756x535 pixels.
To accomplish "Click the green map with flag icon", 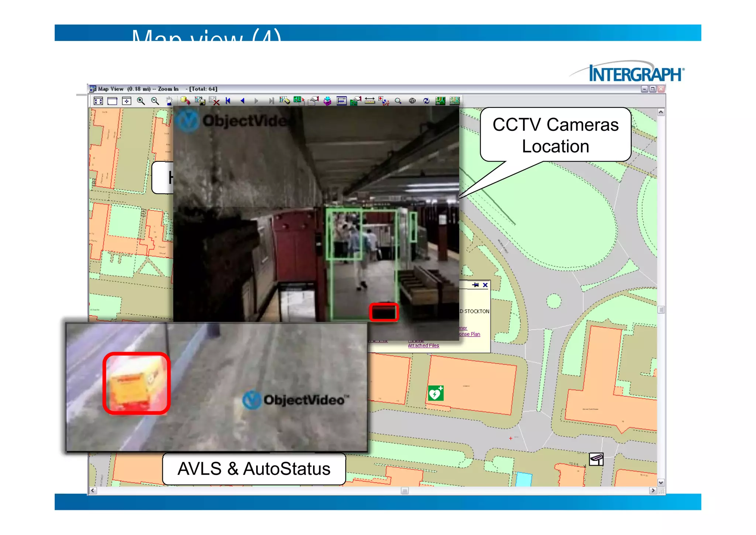I will [x=355, y=101].
